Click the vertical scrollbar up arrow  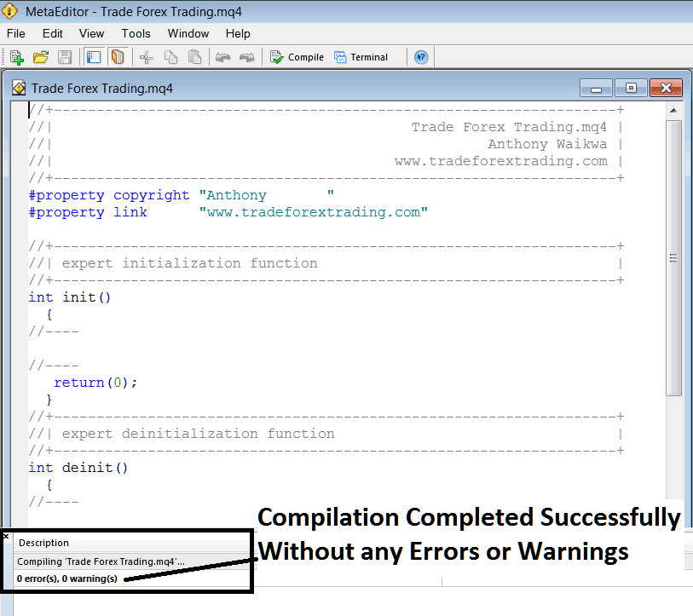(x=673, y=109)
